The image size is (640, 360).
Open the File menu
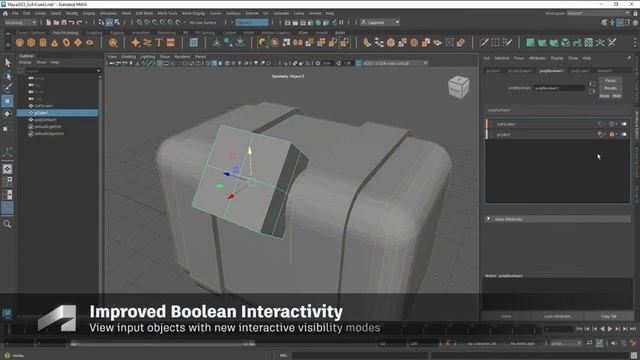coord(15,13)
